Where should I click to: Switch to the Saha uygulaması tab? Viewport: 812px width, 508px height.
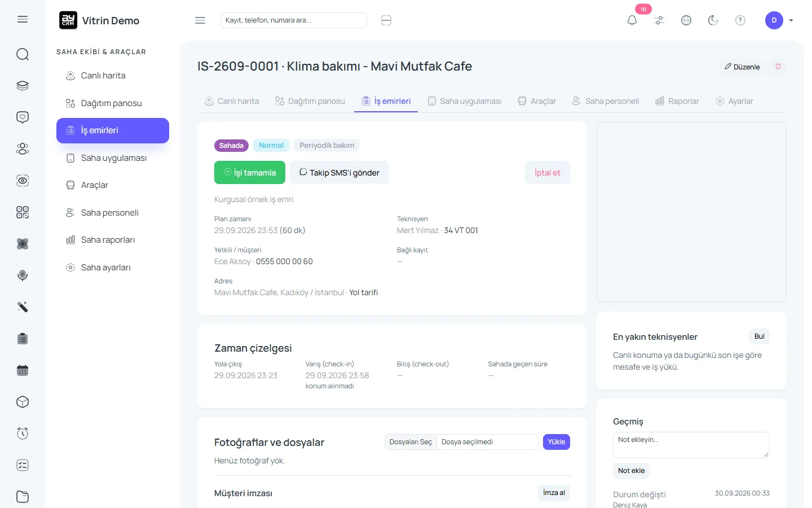[x=465, y=101]
